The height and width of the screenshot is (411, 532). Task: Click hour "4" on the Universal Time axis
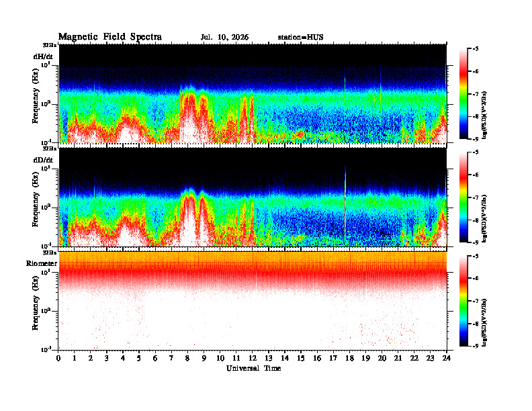(123, 358)
